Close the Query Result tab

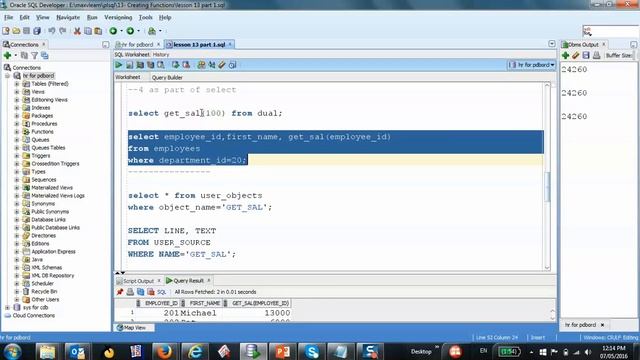pyautogui.click(x=209, y=281)
